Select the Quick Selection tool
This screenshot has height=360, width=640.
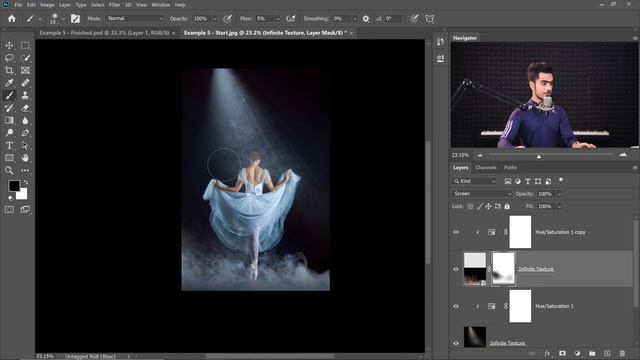tap(25, 58)
